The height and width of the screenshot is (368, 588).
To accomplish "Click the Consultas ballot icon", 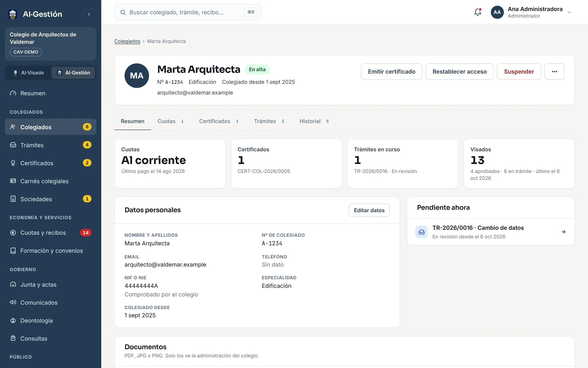I will click(x=13, y=339).
